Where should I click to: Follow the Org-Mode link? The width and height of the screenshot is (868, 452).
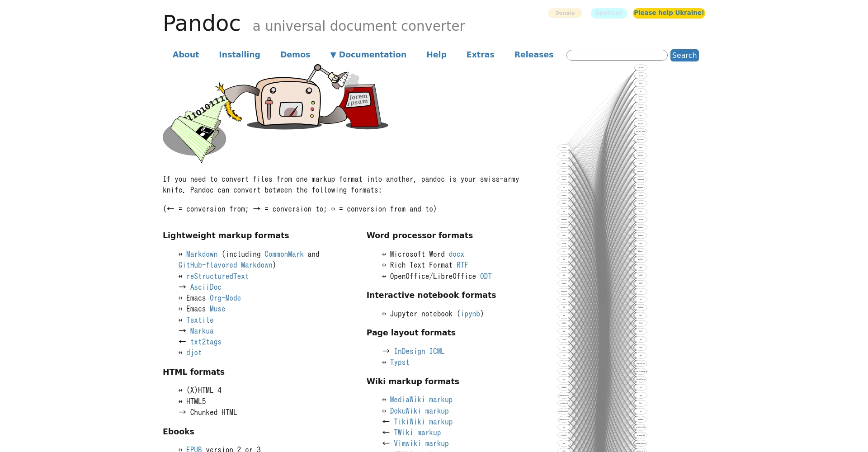pos(225,298)
